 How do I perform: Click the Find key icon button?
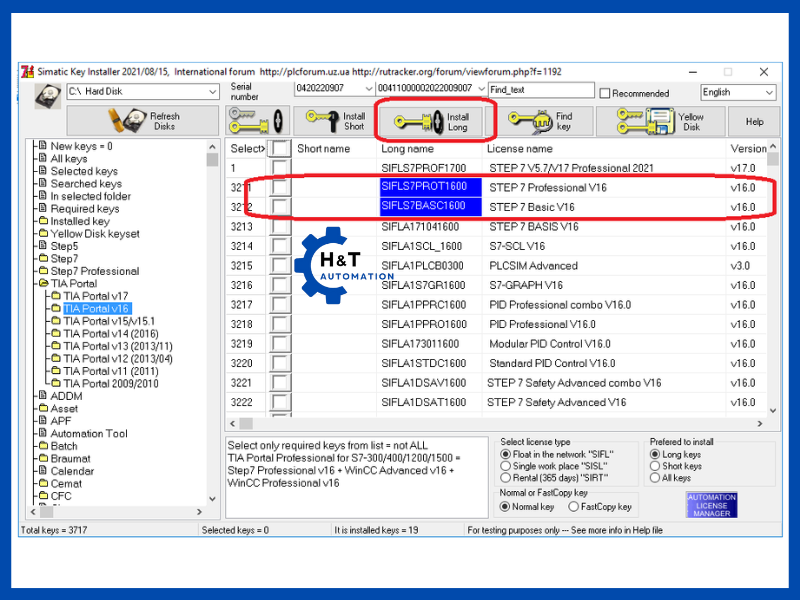(527, 121)
